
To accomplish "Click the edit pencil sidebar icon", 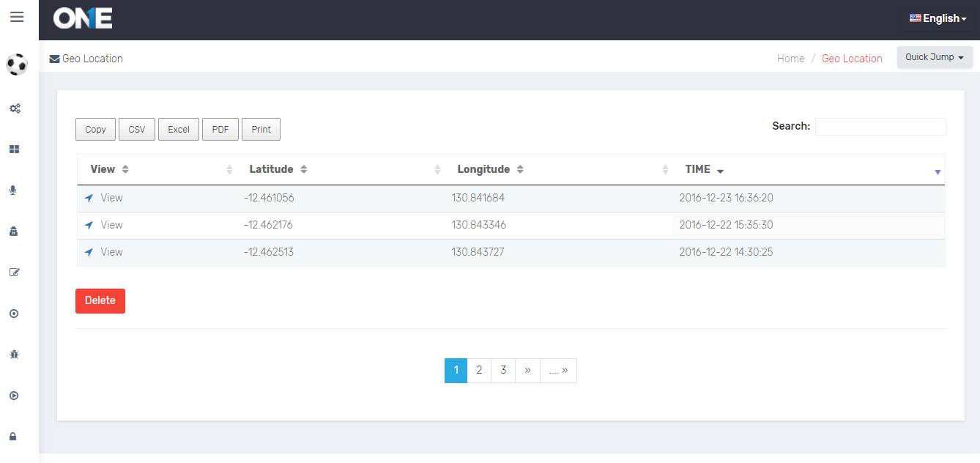I will 14,273.
